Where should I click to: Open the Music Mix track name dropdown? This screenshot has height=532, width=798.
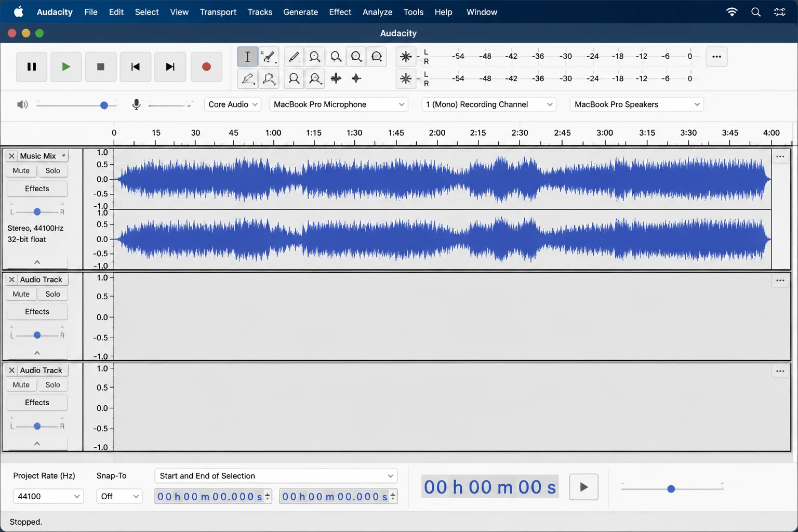43,156
